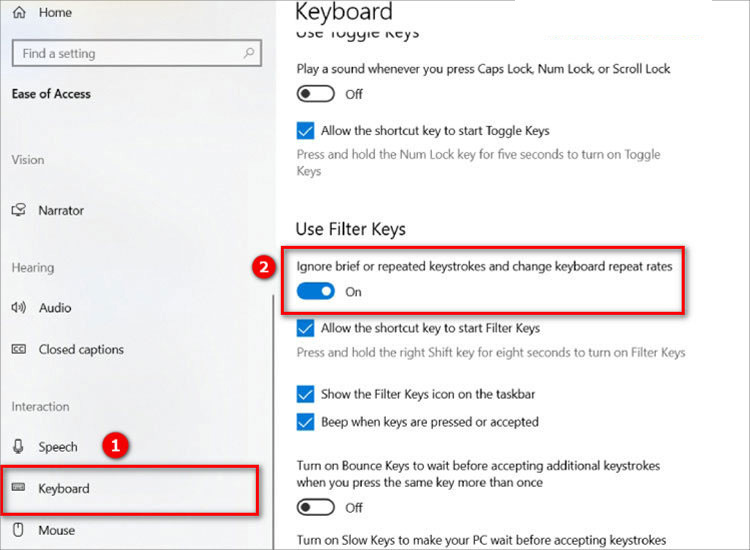Image resolution: width=750 pixels, height=550 pixels.
Task: Click the Use Filter Keys heading
Action: (351, 229)
